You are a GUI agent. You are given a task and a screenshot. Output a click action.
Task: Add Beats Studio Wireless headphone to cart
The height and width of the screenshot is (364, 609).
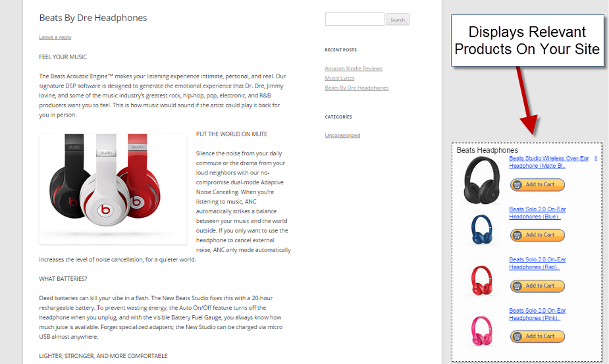537,184
